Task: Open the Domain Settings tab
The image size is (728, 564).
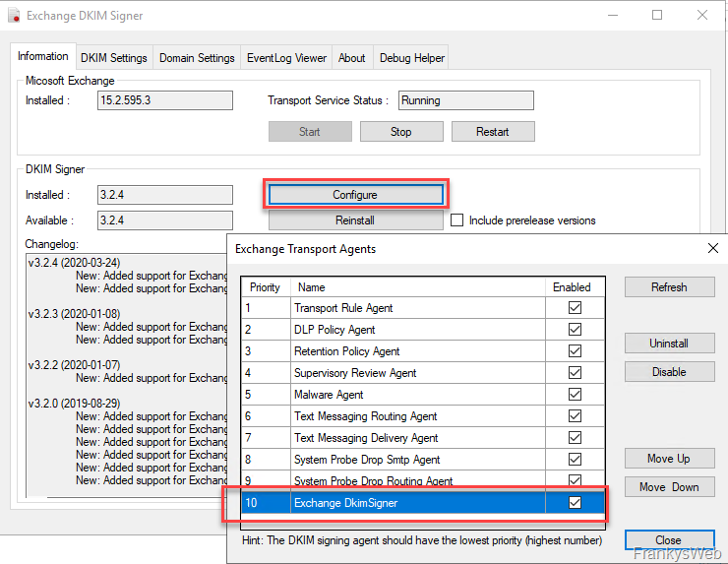Action: [x=197, y=58]
